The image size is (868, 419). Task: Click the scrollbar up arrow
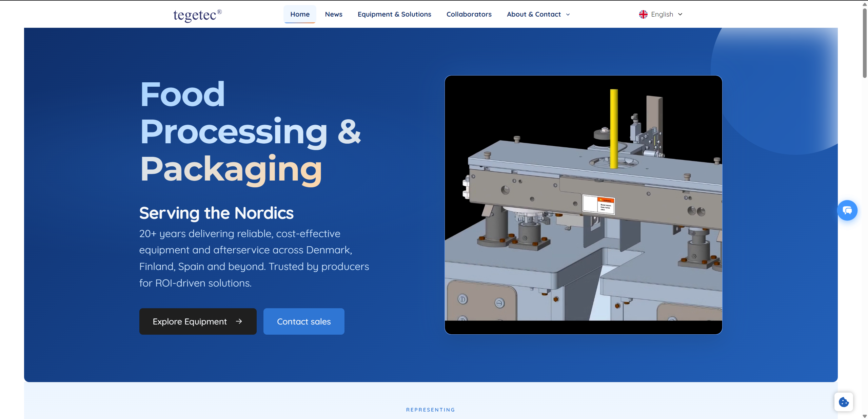coord(864,4)
